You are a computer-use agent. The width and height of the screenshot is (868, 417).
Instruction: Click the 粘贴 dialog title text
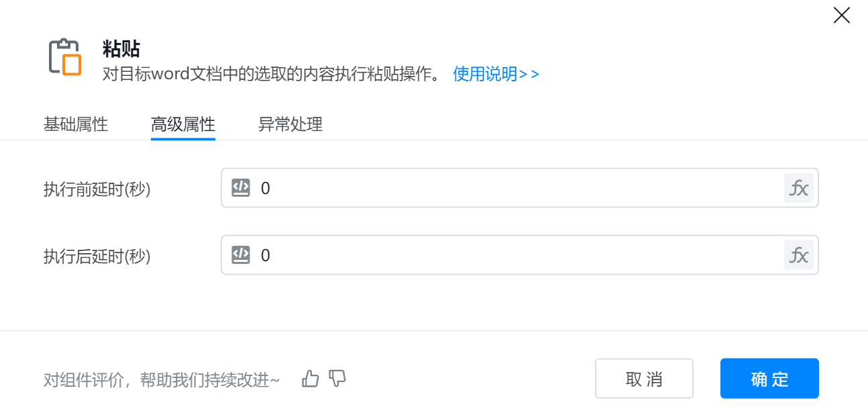pos(121,49)
